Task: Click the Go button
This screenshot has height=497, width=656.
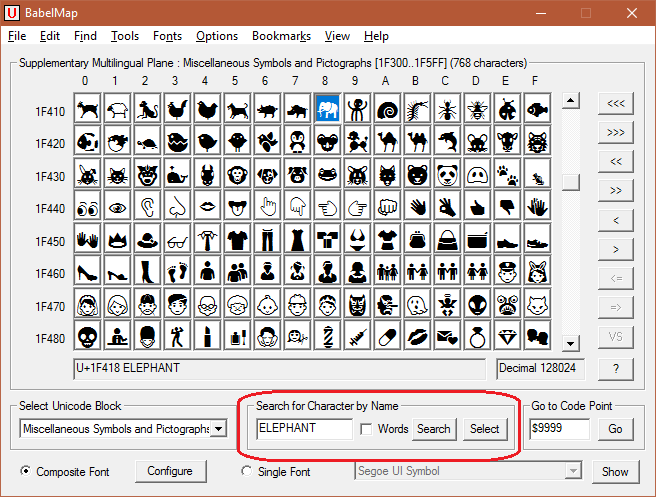Action: click(x=615, y=429)
